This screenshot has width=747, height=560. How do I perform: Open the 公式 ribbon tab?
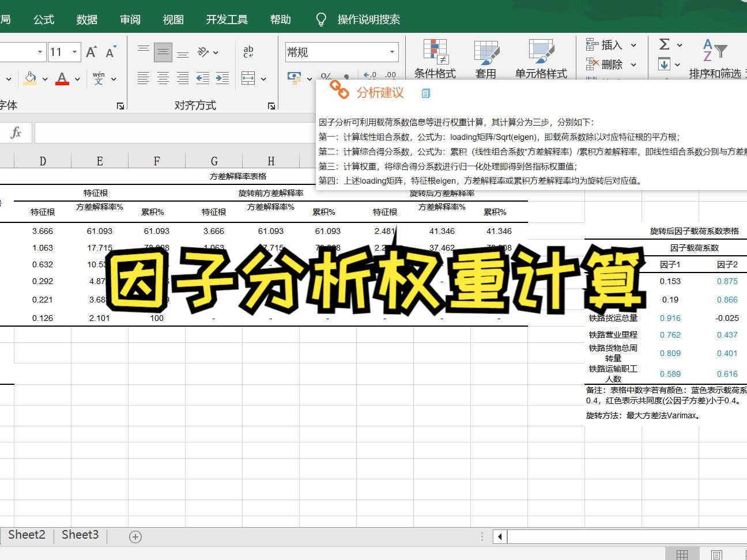click(44, 20)
